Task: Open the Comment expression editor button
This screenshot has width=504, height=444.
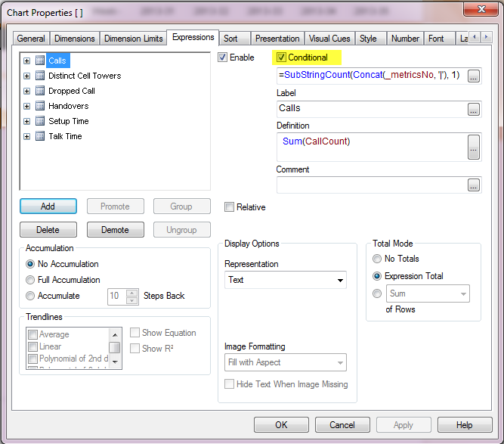Action: coord(474,185)
